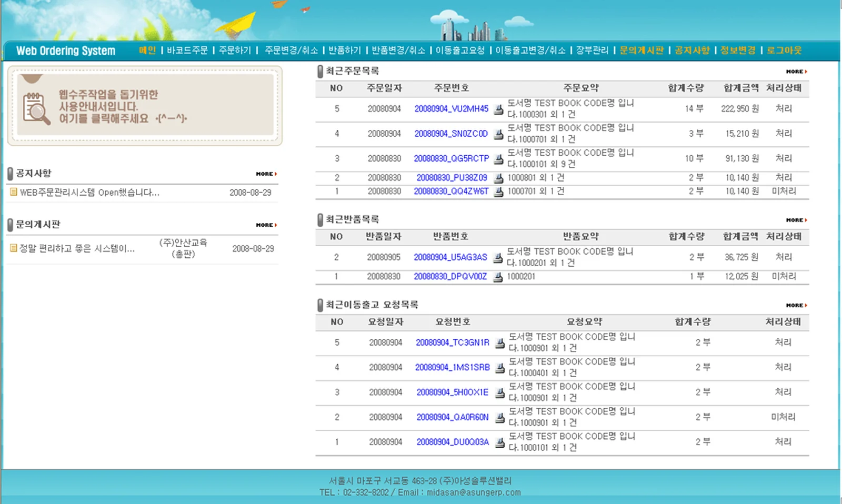Click 로그아웃 to log out
This screenshot has width=842, height=504.
tap(784, 51)
